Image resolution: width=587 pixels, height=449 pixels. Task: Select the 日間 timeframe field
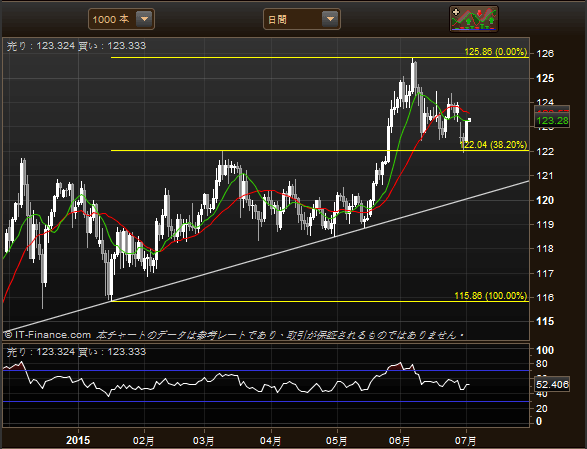(302, 19)
